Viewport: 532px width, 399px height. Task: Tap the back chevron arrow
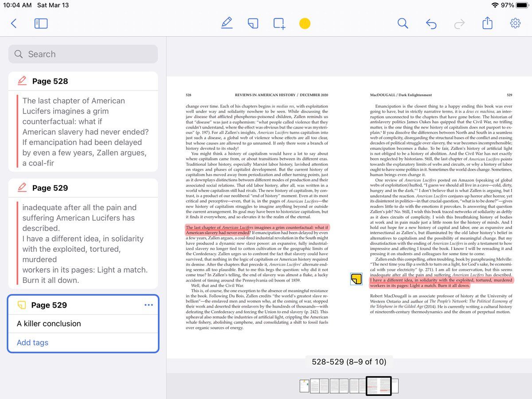14,23
